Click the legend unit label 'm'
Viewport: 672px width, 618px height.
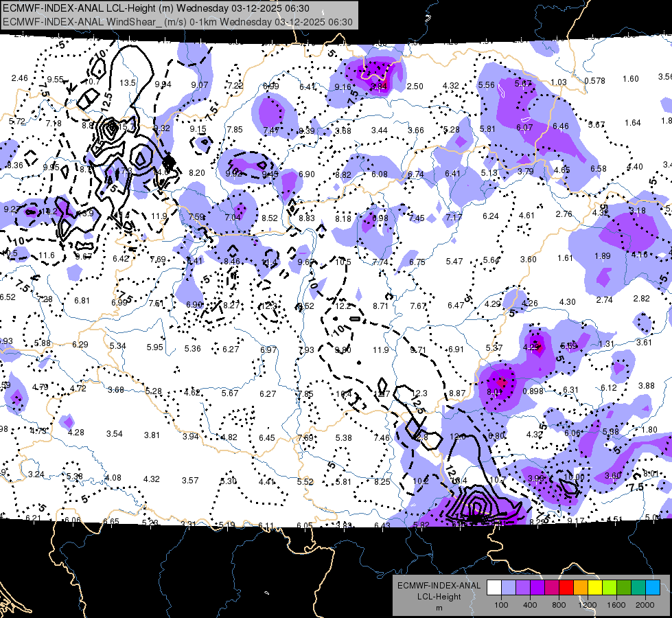pyautogui.click(x=439, y=608)
